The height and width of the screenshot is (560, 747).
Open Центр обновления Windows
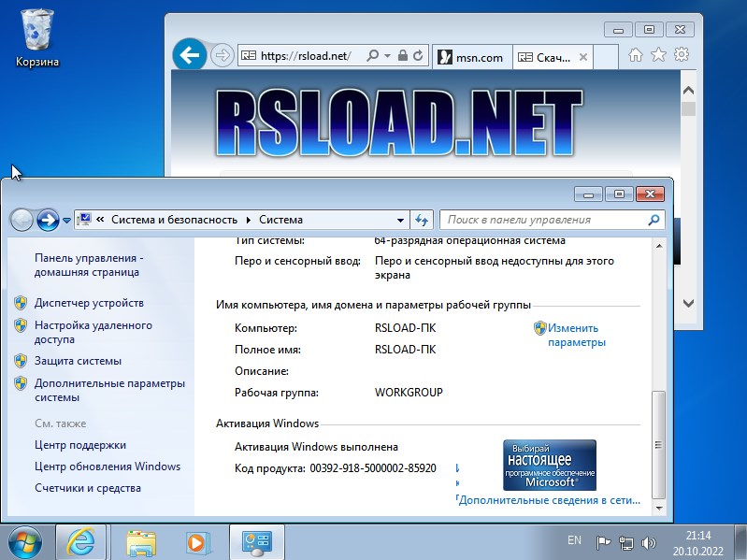click(x=108, y=467)
